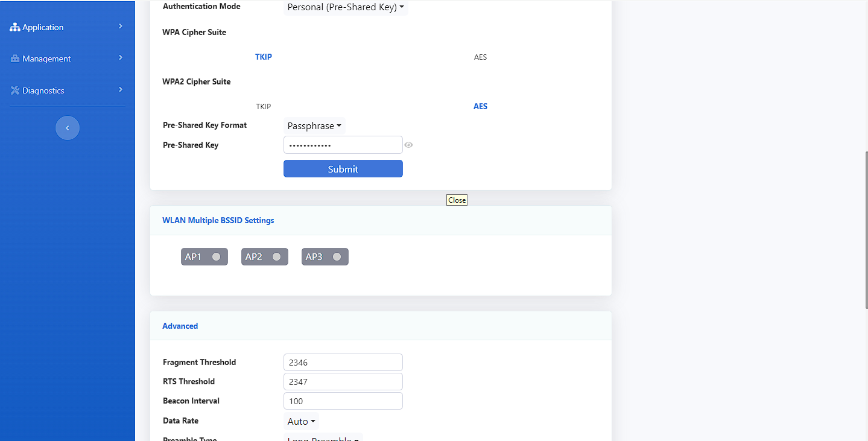This screenshot has width=868, height=441.
Task: Open the Authentication Mode dropdown
Action: coord(346,7)
